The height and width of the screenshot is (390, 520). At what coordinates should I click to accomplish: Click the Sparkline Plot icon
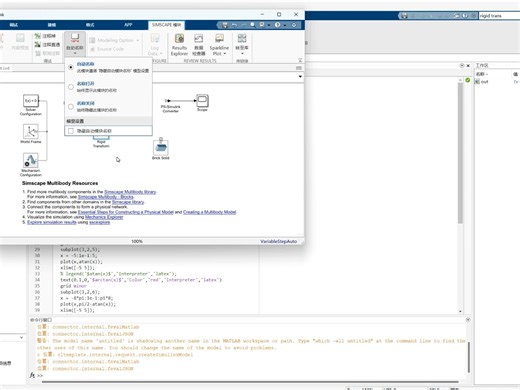(x=219, y=39)
